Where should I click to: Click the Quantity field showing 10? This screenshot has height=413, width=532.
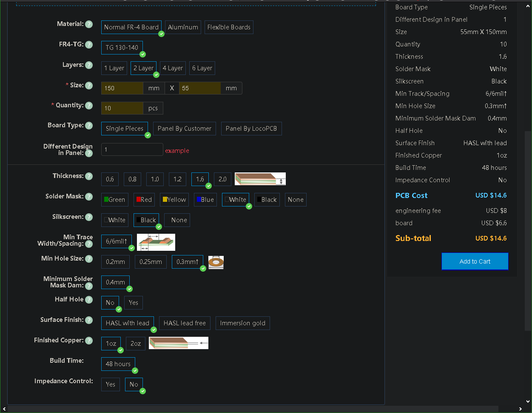(122, 108)
